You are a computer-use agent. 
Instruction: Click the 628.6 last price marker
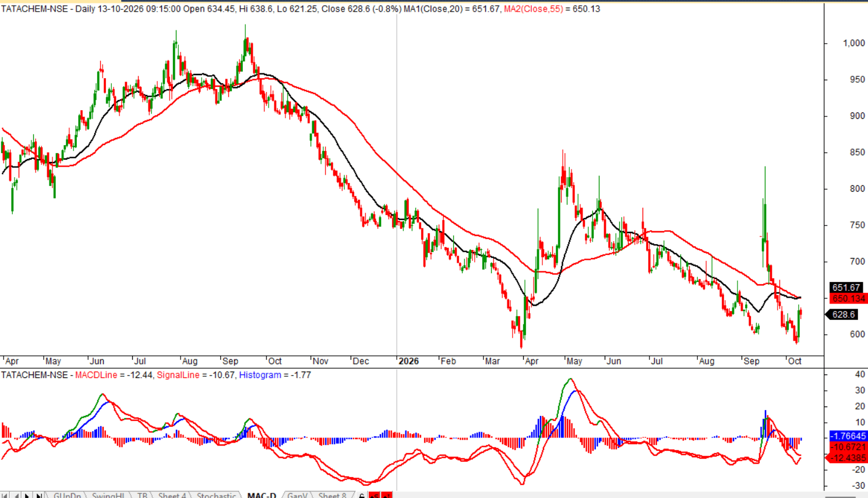[843, 315]
